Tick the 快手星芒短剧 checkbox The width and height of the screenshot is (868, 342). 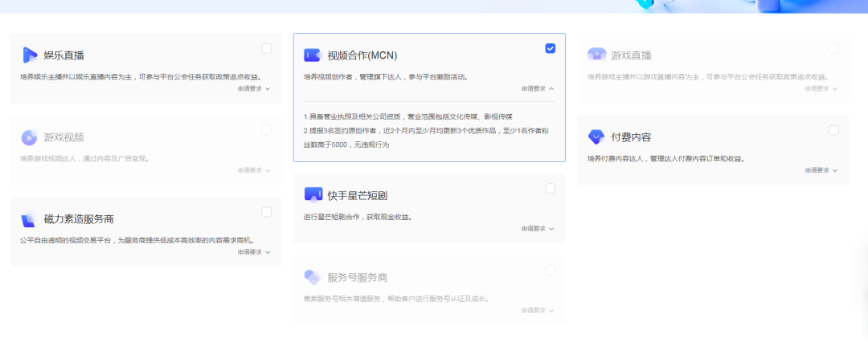pos(551,188)
